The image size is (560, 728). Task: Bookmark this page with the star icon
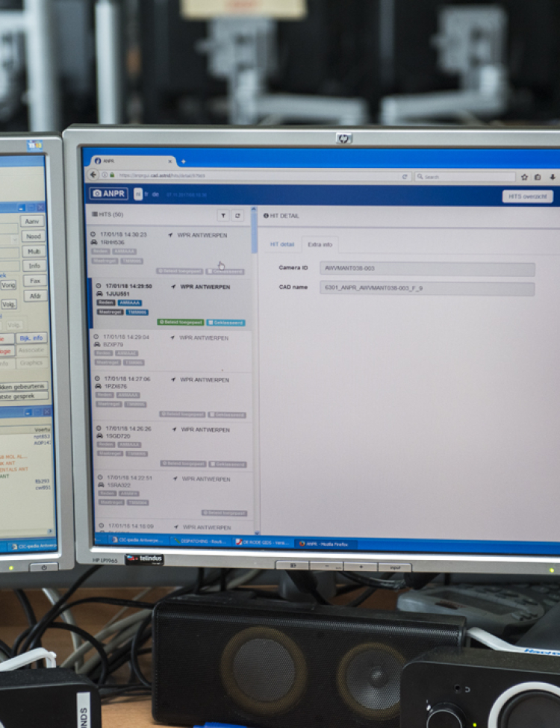pos(525,177)
